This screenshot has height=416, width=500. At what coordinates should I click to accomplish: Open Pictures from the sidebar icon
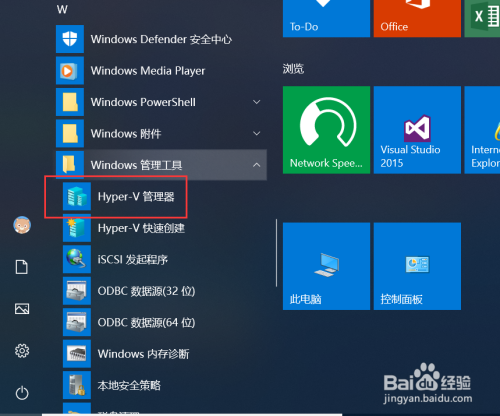[22, 309]
